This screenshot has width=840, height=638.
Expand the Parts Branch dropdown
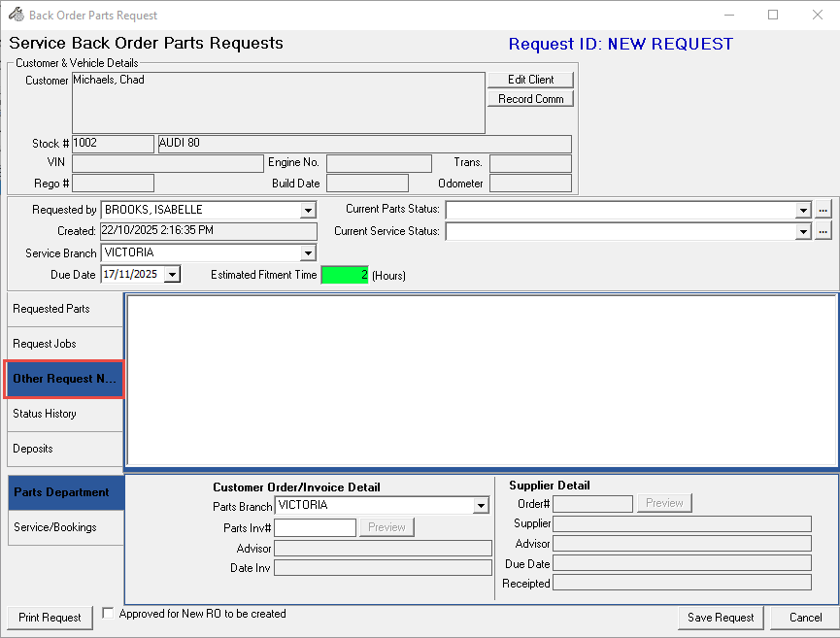481,506
